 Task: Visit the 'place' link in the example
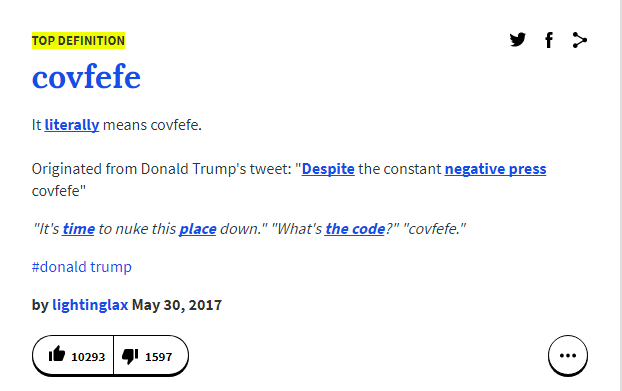tap(198, 229)
